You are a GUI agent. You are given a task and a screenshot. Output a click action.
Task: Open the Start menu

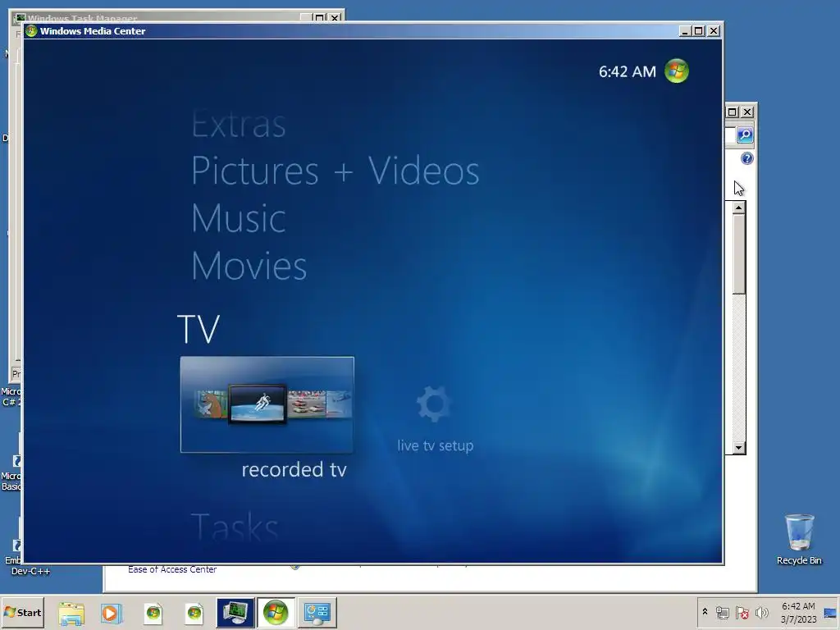[22, 612]
